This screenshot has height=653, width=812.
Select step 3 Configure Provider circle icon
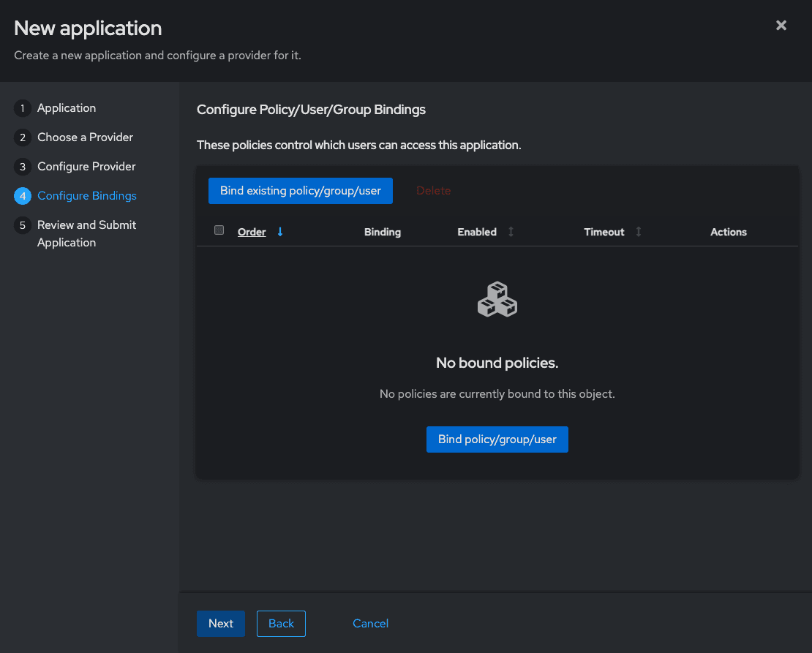(x=22, y=166)
